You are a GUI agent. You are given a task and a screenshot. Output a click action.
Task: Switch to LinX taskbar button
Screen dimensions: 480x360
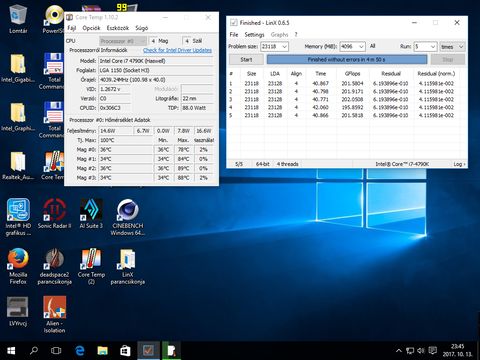148,351
